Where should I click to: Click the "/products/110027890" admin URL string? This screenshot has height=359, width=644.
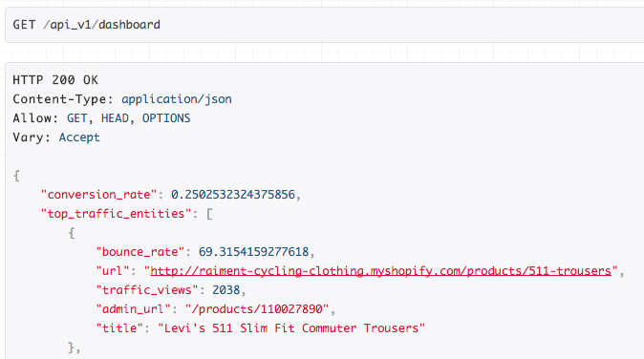coord(257,309)
